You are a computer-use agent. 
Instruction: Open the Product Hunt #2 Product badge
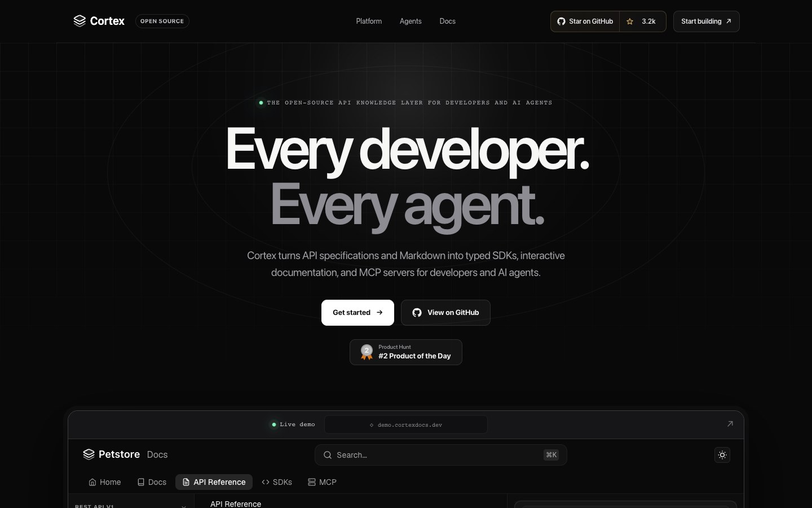click(x=406, y=352)
